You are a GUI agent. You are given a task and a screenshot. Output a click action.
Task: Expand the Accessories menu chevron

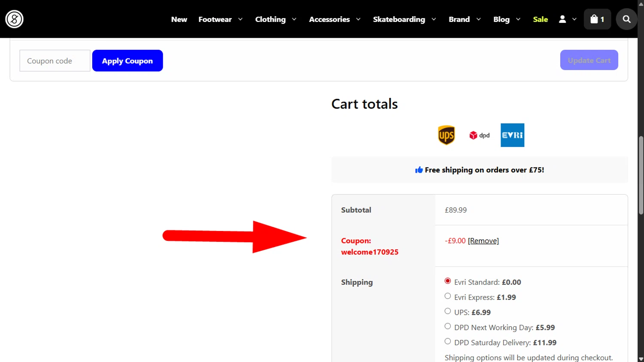tap(358, 19)
